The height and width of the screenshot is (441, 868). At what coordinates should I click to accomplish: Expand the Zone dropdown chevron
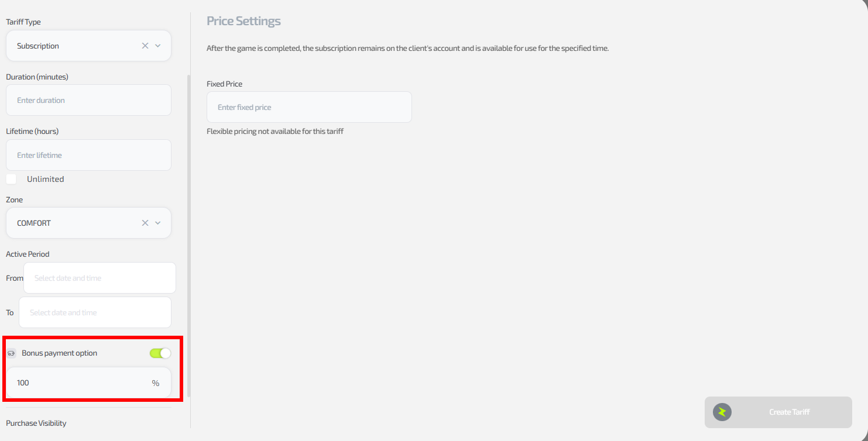coord(158,223)
